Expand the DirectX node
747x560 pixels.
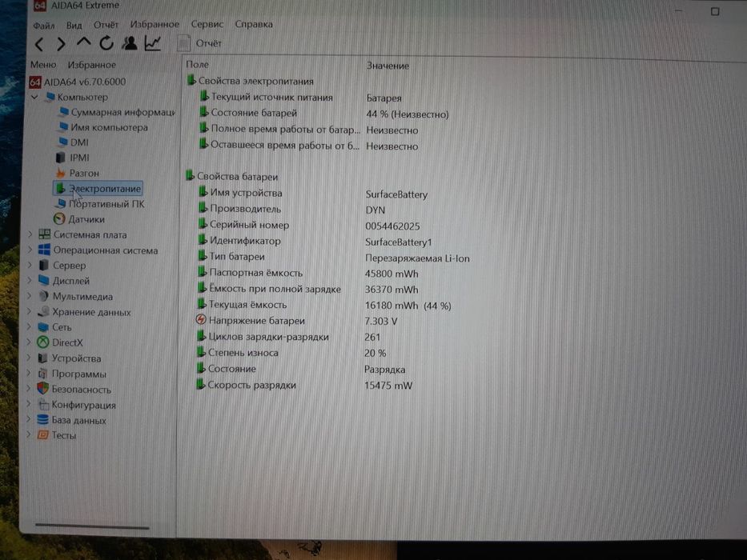(x=29, y=342)
